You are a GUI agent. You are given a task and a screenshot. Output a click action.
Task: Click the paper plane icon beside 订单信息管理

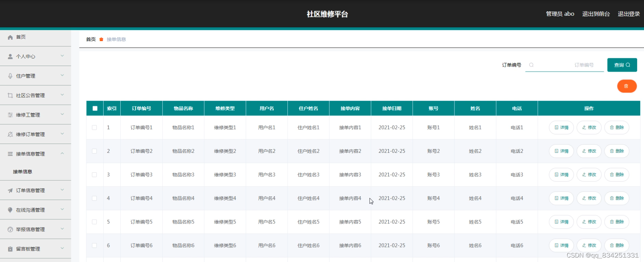pos(10,190)
